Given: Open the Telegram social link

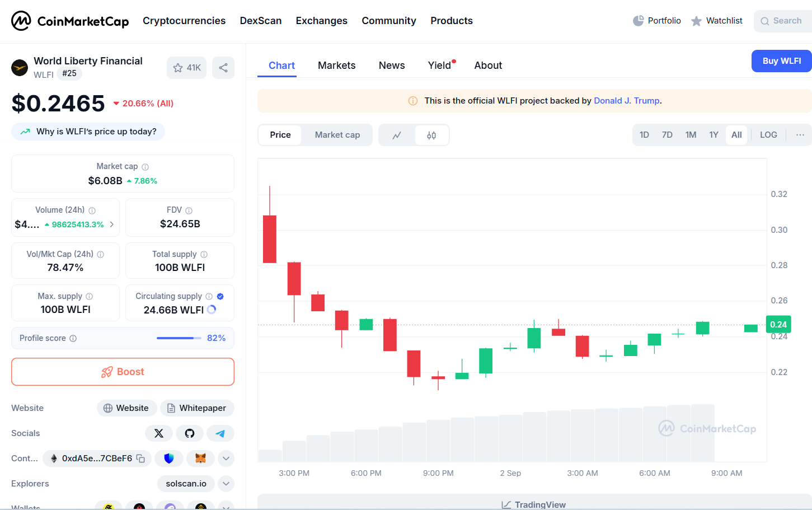Looking at the screenshot, I should click(x=220, y=433).
